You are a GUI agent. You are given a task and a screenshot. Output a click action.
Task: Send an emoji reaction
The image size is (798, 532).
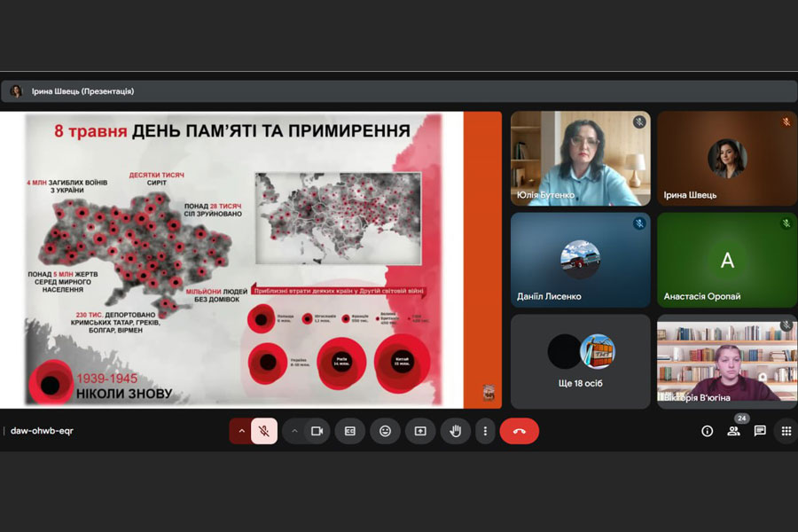pos(386,431)
